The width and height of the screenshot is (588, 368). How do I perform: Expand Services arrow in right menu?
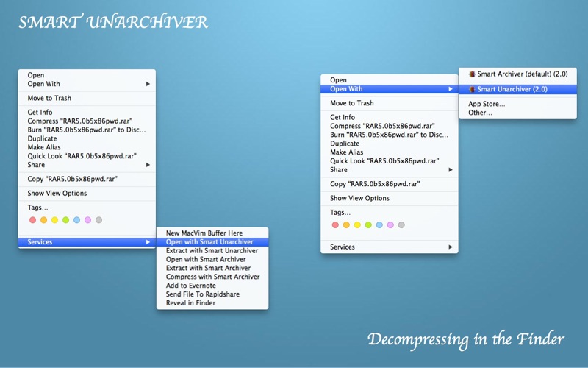tap(451, 247)
